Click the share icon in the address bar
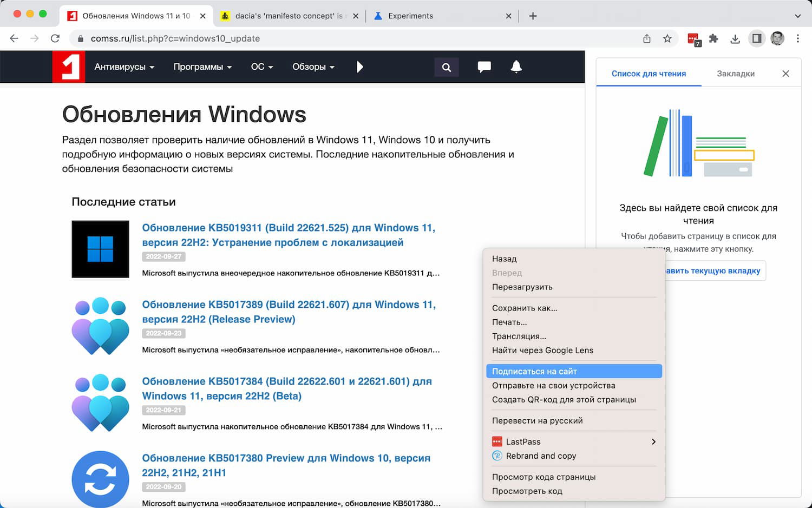 click(647, 38)
